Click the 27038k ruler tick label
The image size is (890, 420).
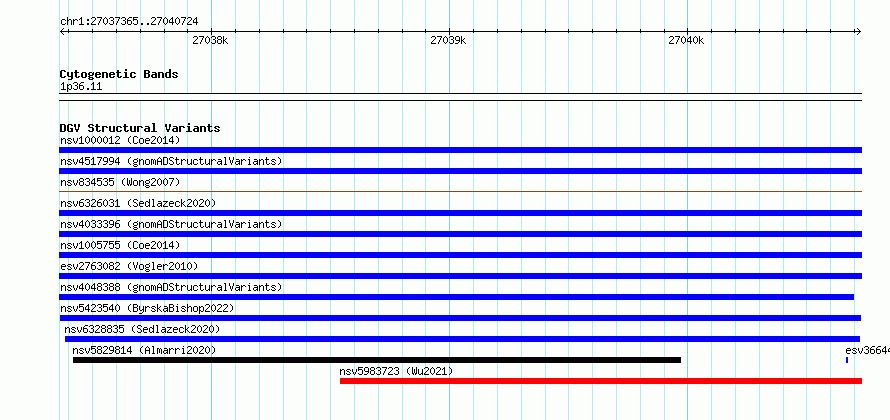210,40
